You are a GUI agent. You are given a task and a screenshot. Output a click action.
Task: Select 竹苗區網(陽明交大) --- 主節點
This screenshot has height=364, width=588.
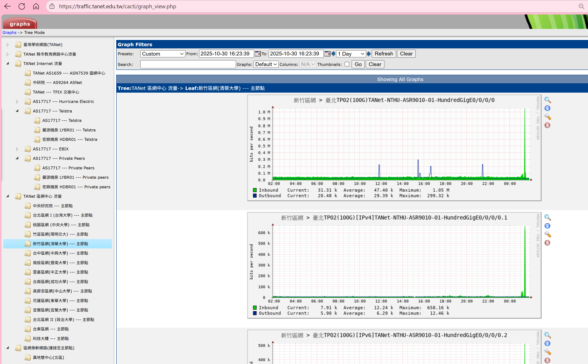(61, 234)
